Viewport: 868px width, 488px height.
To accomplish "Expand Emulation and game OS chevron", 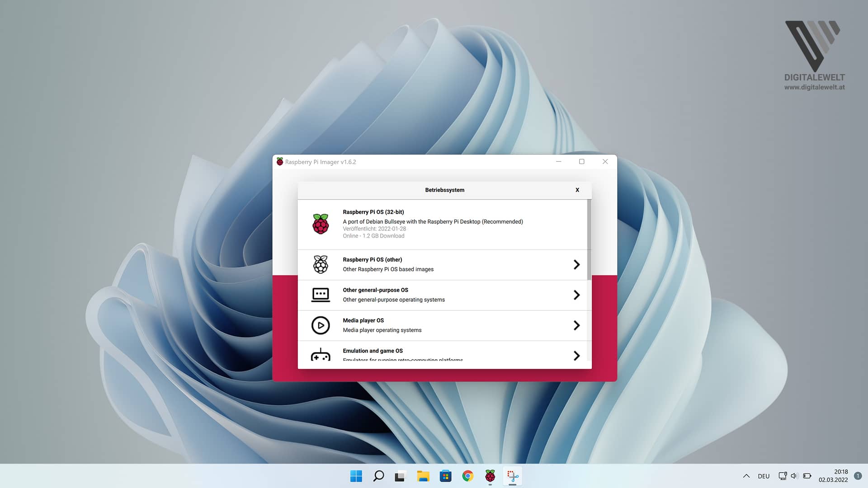I will pyautogui.click(x=576, y=356).
